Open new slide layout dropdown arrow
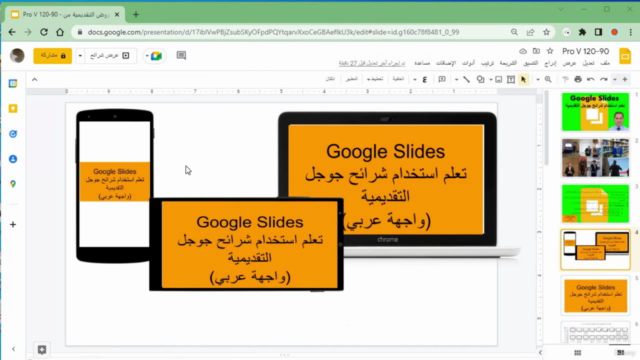The height and width of the screenshot is (360, 640). [615, 80]
